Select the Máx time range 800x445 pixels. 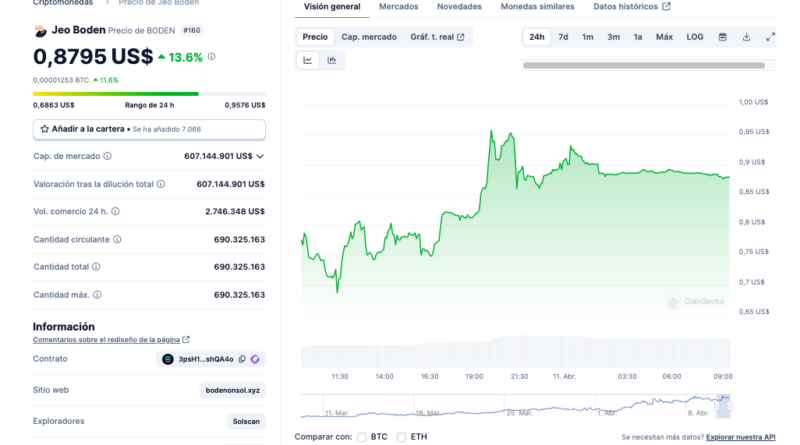click(x=664, y=37)
